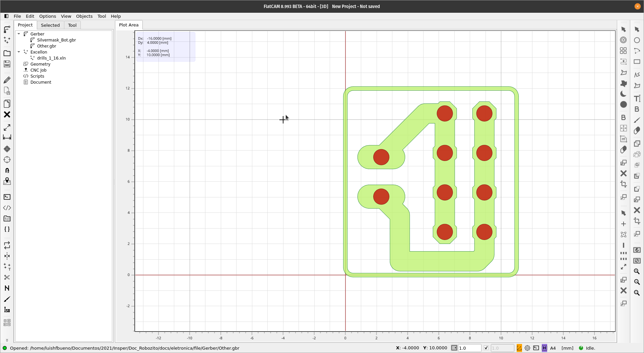The height and width of the screenshot is (353, 644).
Task: Collapse the Gerber tree group
Action: click(x=19, y=34)
